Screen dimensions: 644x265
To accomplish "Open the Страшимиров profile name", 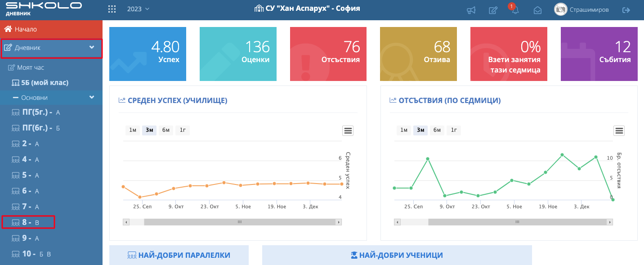I will tap(589, 9).
